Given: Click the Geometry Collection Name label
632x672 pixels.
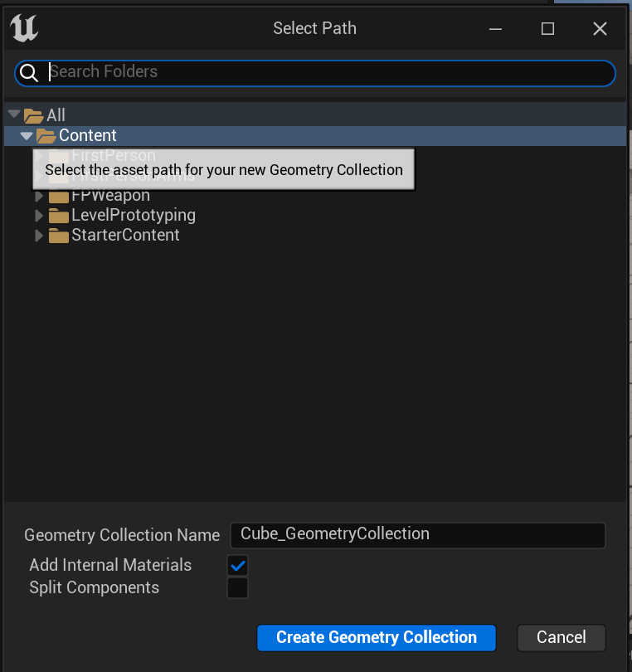Looking at the screenshot, I should (122, 535).
